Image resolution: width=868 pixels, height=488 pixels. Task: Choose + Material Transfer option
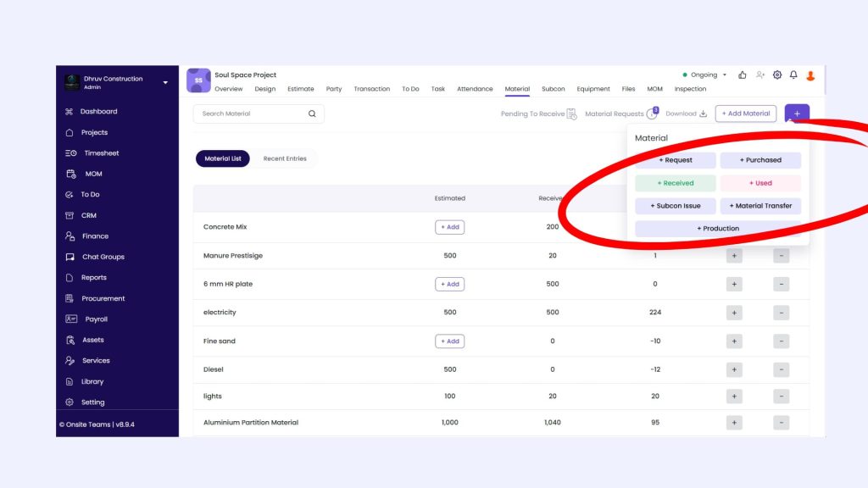(x=760, y=206)
